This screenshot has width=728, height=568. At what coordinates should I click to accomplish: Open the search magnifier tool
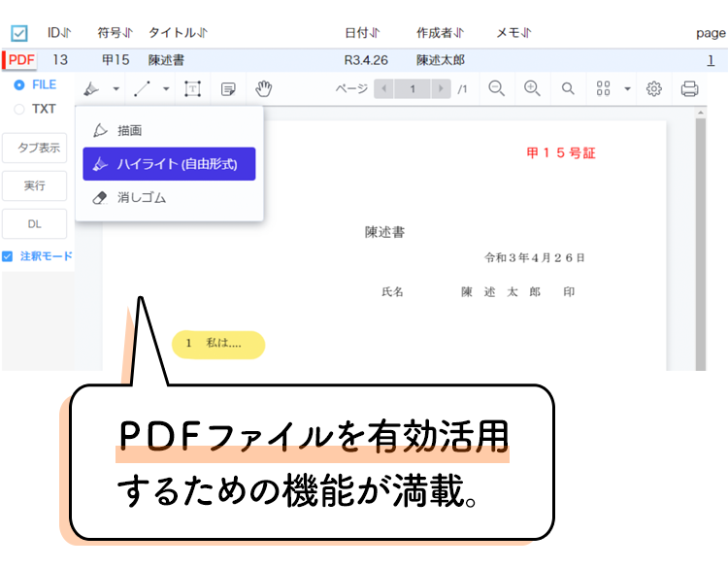click(x=568, y=88)
